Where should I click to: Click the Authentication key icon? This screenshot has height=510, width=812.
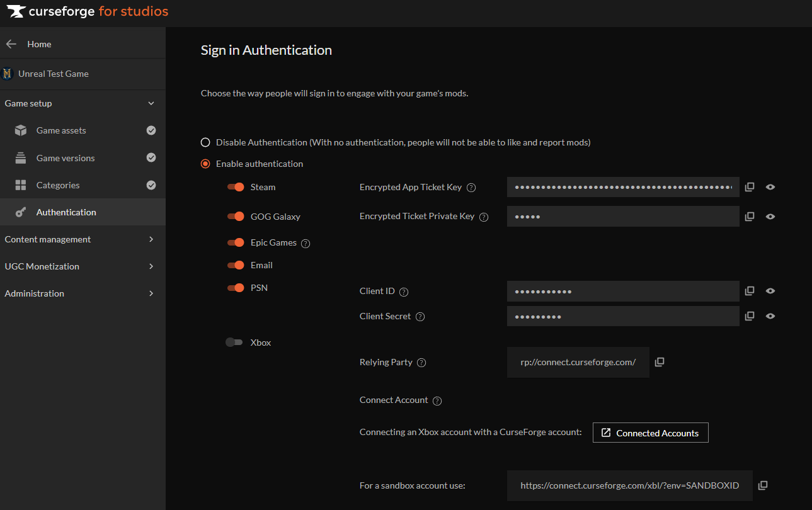tap(21, 212)
